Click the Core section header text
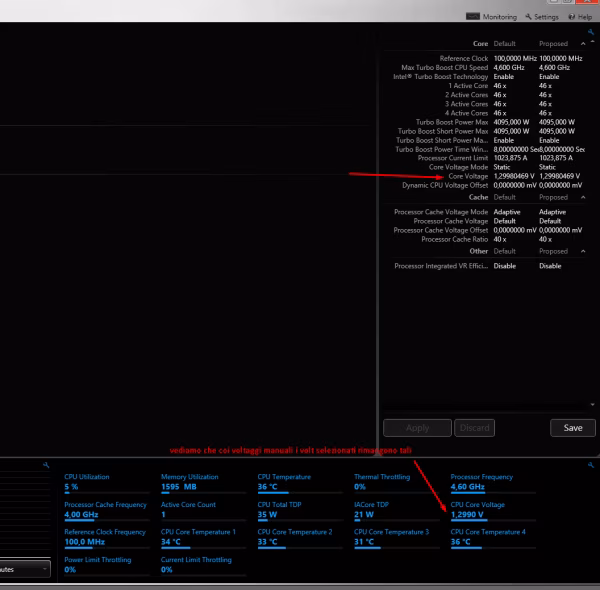Image resolution: width=600 pixels, height=590 pixels. click(480, 44)
